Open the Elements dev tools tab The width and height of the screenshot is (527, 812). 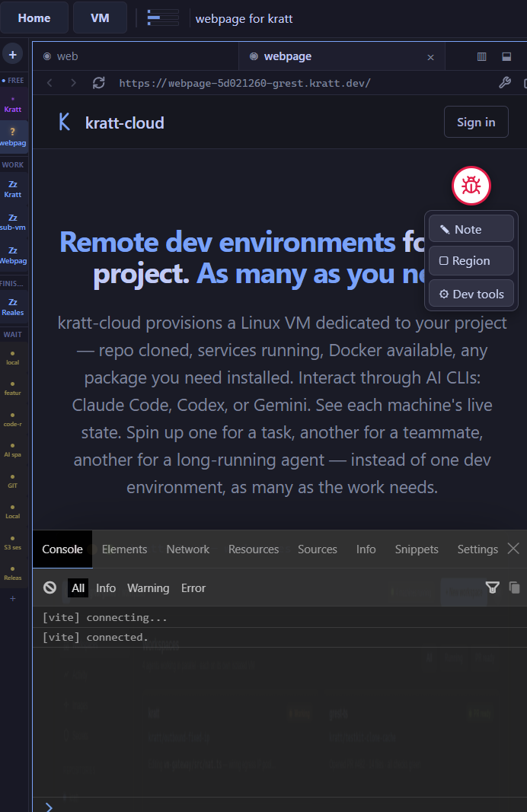point(124,549)
